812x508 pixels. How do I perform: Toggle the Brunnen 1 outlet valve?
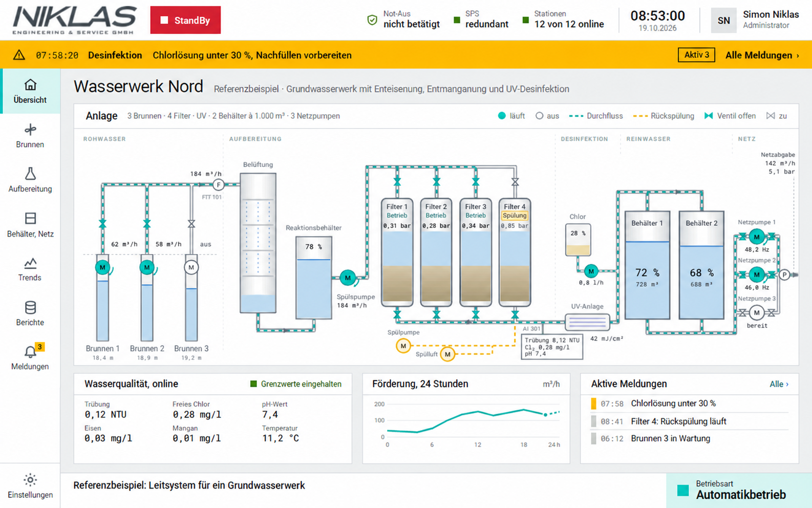102,224
